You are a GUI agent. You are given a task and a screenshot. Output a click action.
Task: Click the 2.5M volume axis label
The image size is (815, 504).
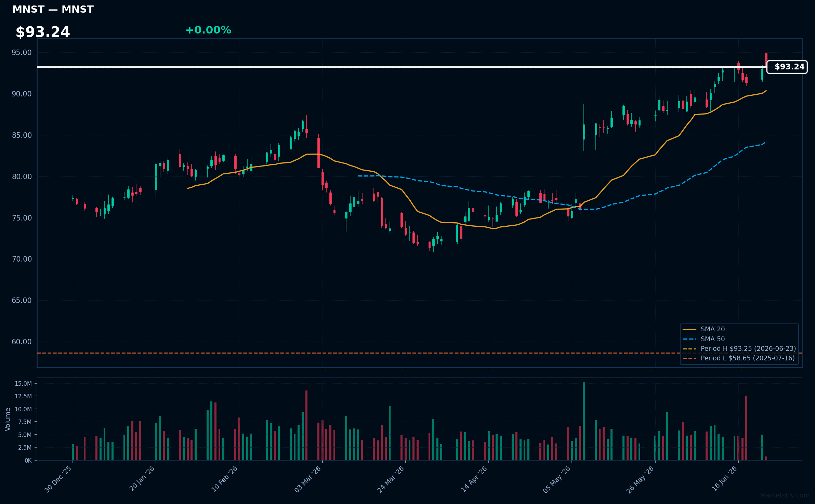pos(25,448)
